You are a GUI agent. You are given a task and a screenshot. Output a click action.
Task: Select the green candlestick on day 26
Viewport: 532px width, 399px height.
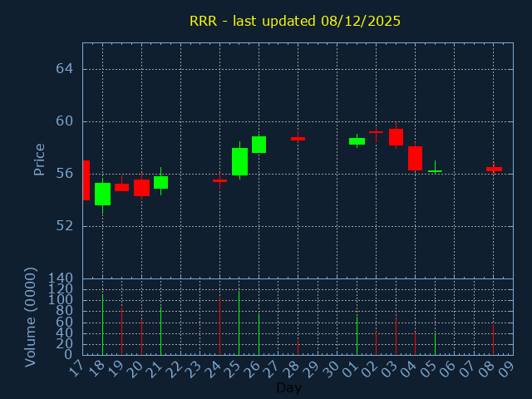click(259, 145)
